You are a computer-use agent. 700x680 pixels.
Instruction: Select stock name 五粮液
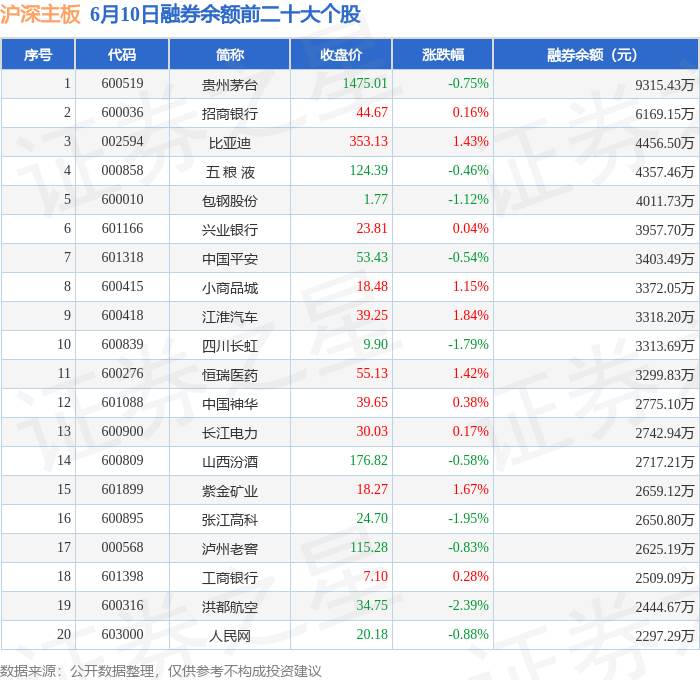[230, 171]
